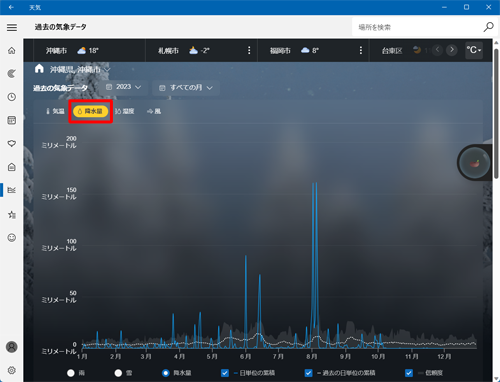This screenshot has width=500, height=382.
Task: Switch to the 気温 tab
Action: point(55,111)
